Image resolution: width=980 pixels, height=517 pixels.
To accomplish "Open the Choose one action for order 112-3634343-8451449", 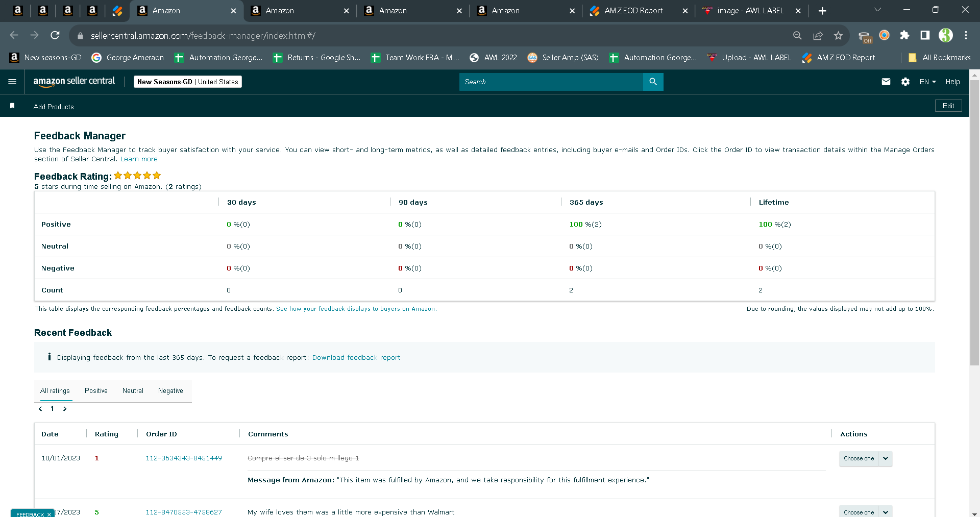I will tap(866, 458).
